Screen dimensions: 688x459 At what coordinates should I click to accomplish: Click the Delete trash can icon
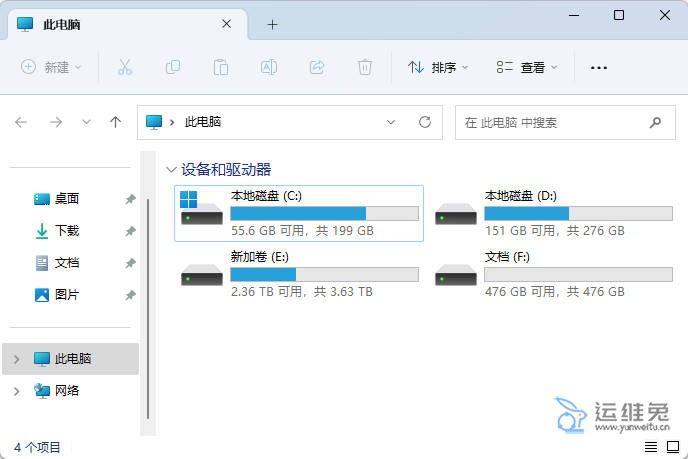pos(365,67)
